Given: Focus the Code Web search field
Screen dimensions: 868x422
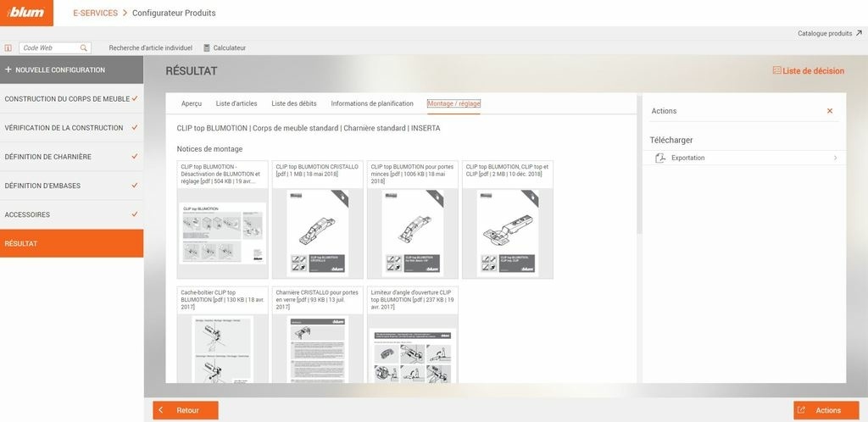Looking at the screenshot, I should click(55, 48).
